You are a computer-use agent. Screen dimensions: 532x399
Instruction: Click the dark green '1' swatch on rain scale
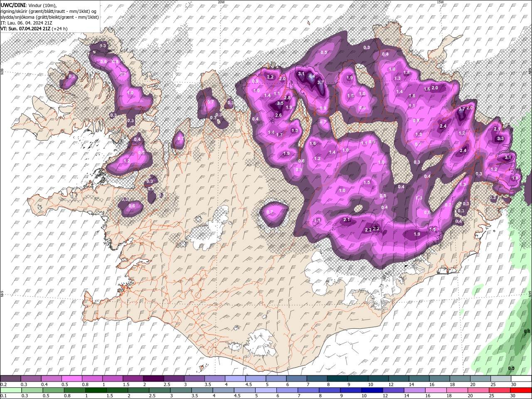pyautogui.click(x=96, y=390)
